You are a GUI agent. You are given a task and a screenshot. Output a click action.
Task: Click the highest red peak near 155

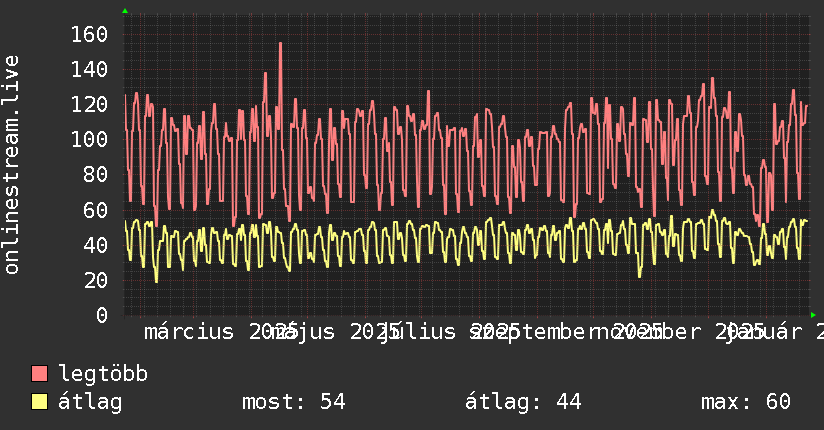click(281, 44)
